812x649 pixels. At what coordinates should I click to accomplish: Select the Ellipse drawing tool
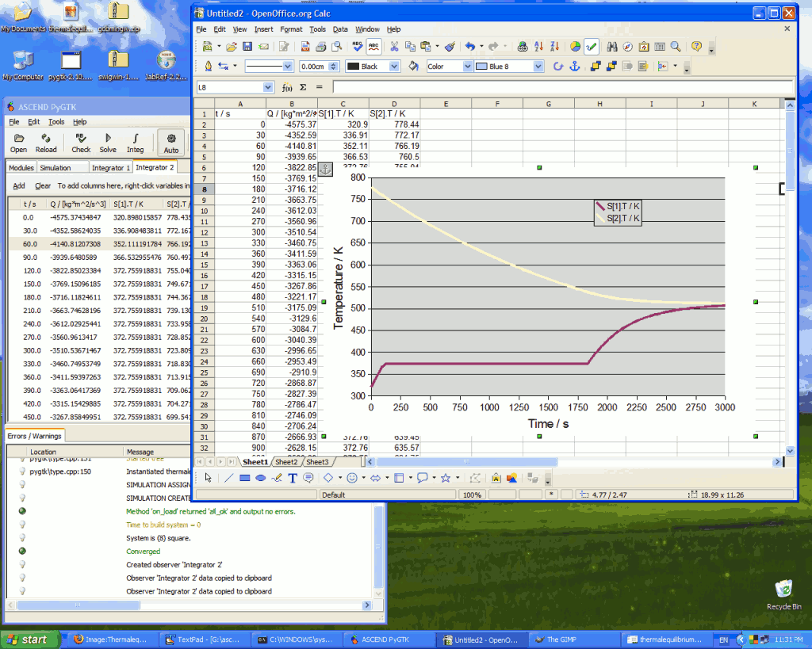pos(260,478)
